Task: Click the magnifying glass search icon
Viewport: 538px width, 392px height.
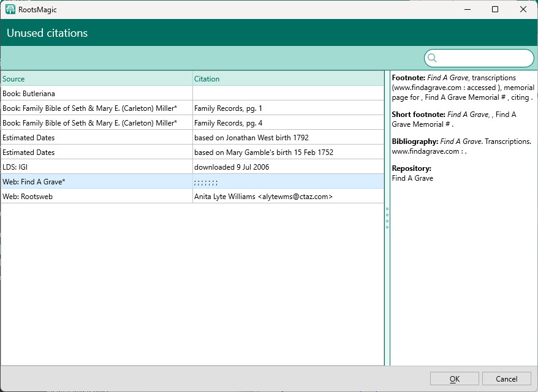Action: pyautogui.click(x=432, y=58)
